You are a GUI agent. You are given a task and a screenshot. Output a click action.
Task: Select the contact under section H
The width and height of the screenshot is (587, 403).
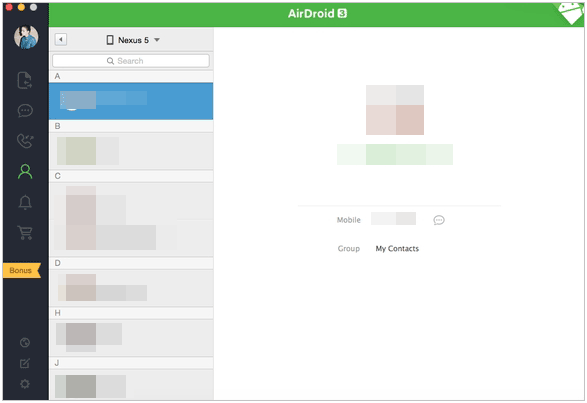pyautogui.click(x=131, y=337)
